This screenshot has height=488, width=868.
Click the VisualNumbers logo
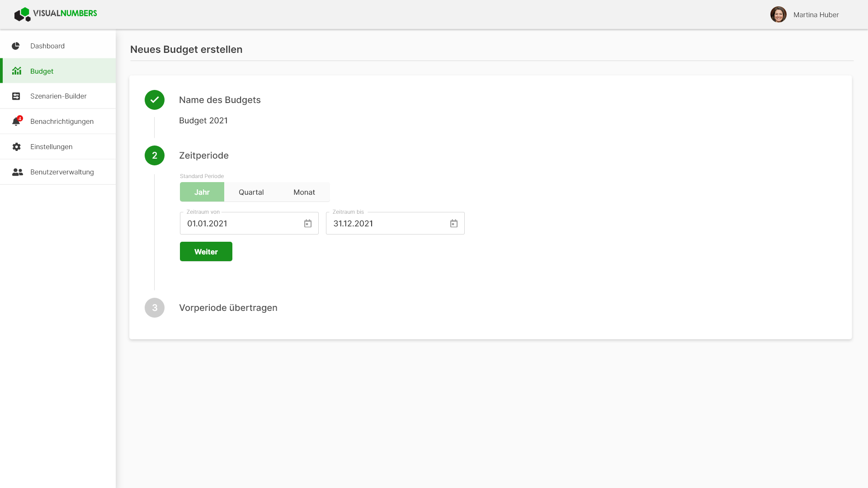tap(56, 14)
